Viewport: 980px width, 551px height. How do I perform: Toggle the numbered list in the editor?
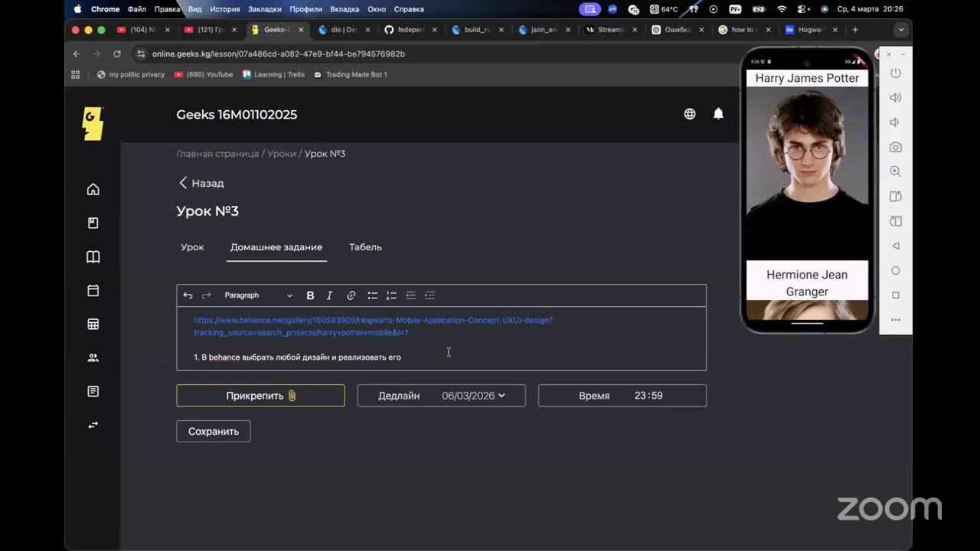(391, 295)
